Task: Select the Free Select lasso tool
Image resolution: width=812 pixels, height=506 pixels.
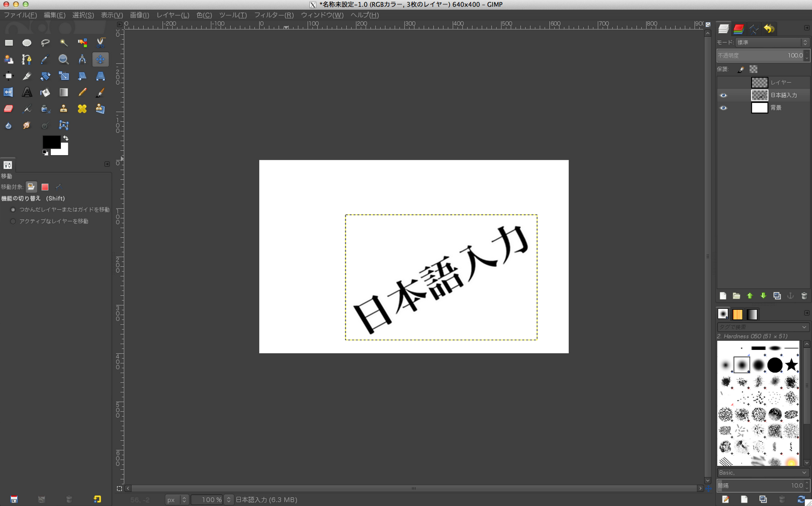Action: pos(45,43)
